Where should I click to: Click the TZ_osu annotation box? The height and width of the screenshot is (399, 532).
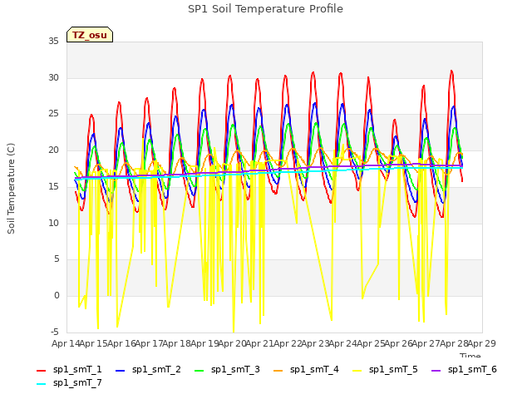click(90, 35)
